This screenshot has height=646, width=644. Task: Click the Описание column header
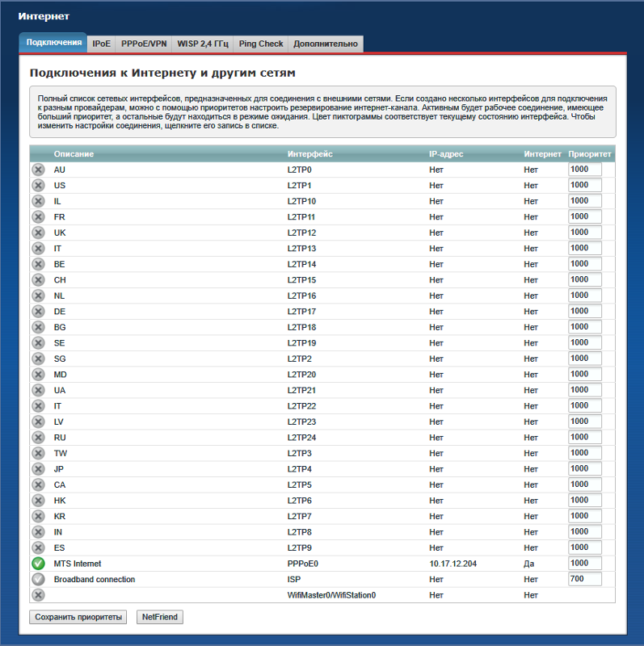point(74,153)
